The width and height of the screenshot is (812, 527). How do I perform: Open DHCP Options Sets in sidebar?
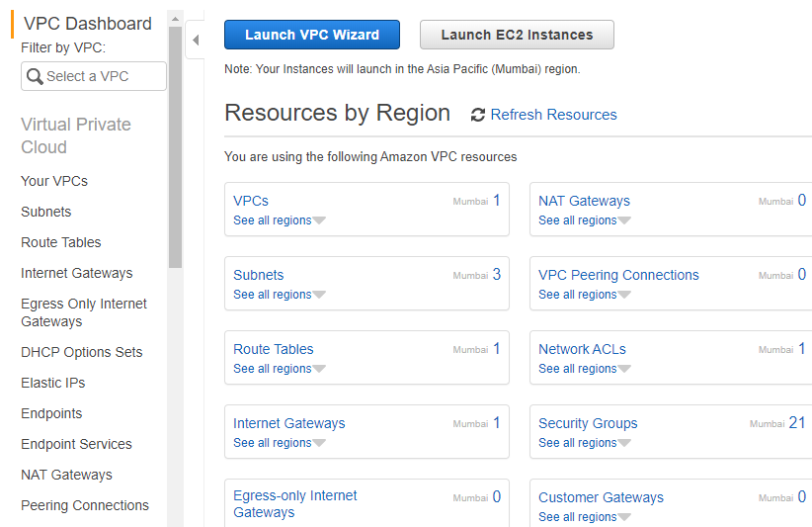pos(82,352)
